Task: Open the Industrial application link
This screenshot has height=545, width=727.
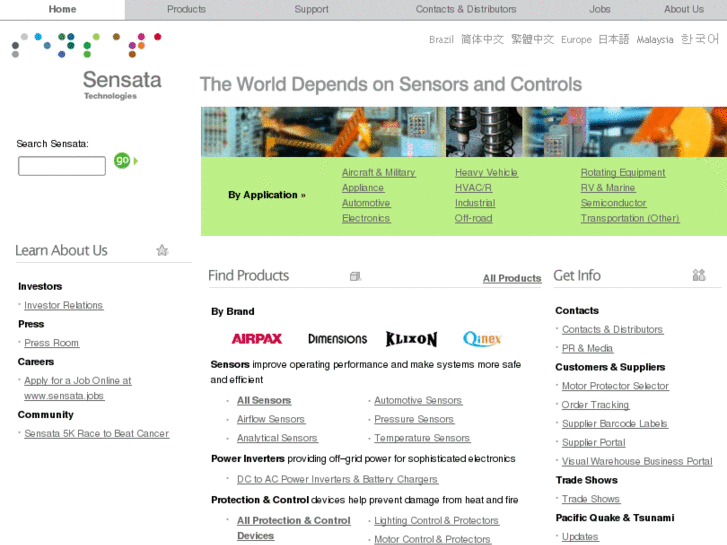Action: [x=475, y=203]
